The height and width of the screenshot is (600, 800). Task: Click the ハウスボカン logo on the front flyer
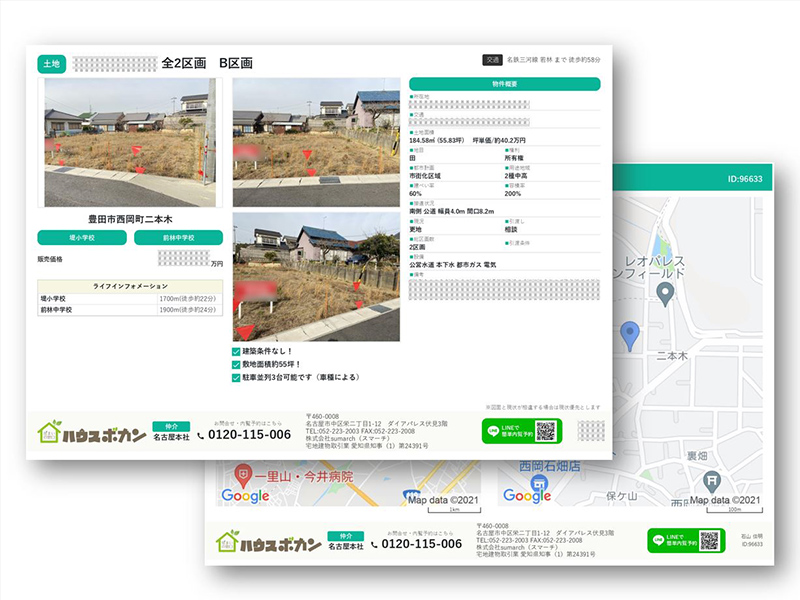coord(92,433)
